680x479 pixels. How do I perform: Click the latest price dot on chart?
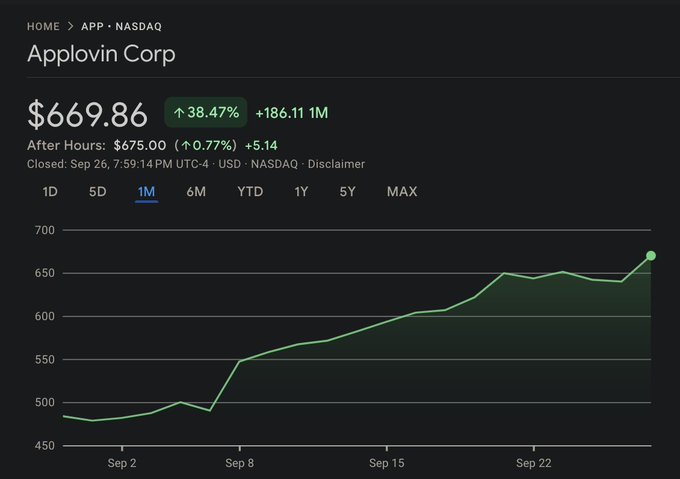[x=651, y=256]
